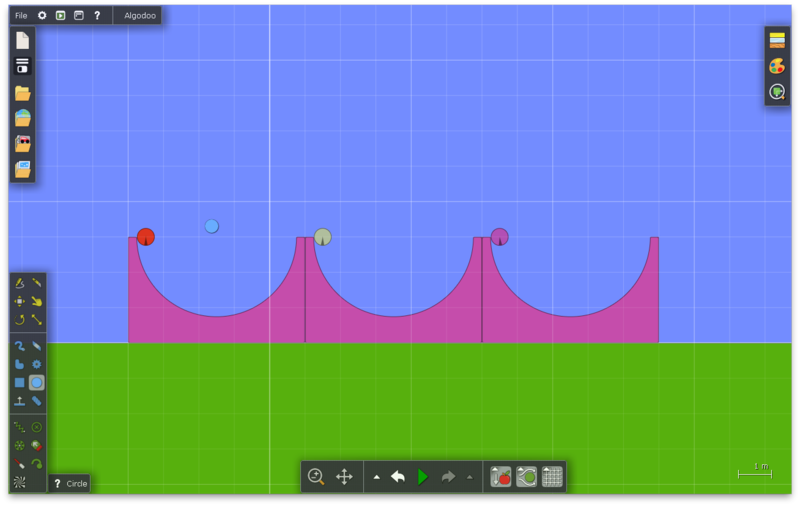Expand the redo history arrow
Viewport: 800px width, 506px height.
pyautogui.click(x=469, y=477)
